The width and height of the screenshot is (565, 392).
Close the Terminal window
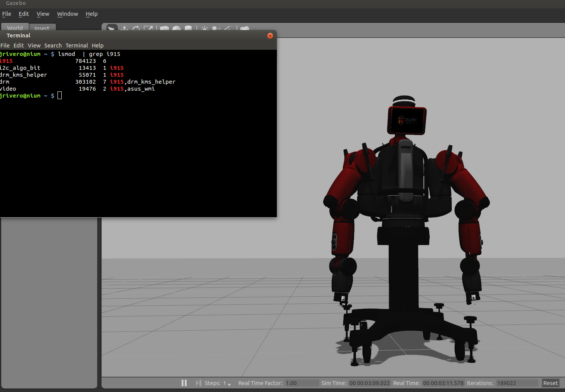(x=270, y=35)
